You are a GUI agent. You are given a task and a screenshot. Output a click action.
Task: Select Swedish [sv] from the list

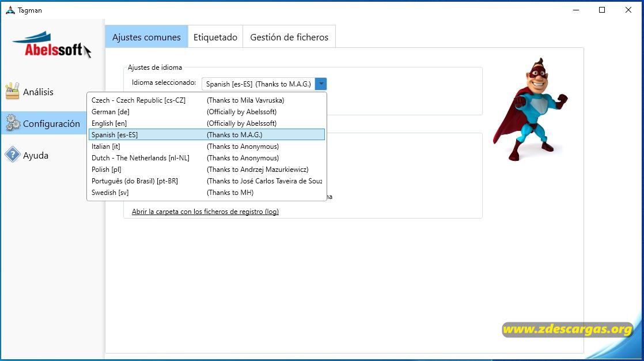click(207, 193)
